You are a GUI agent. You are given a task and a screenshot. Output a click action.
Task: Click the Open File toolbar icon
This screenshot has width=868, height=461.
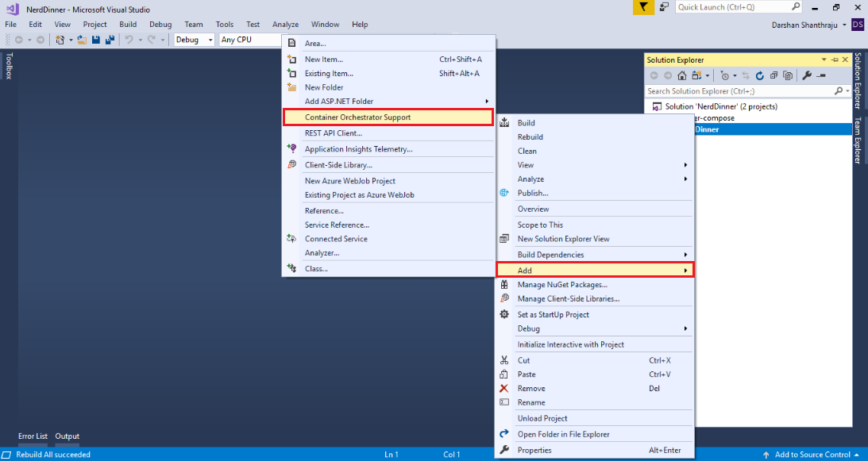82,40
